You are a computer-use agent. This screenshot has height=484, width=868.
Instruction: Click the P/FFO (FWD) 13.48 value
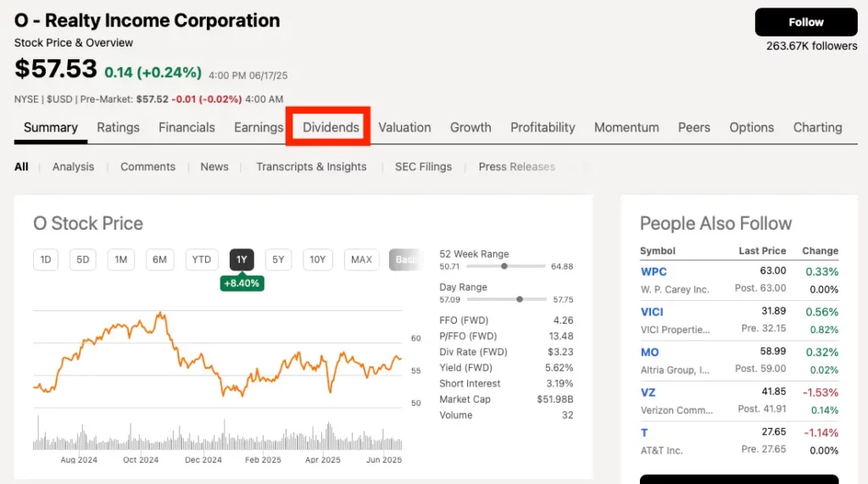click(561, 337)
